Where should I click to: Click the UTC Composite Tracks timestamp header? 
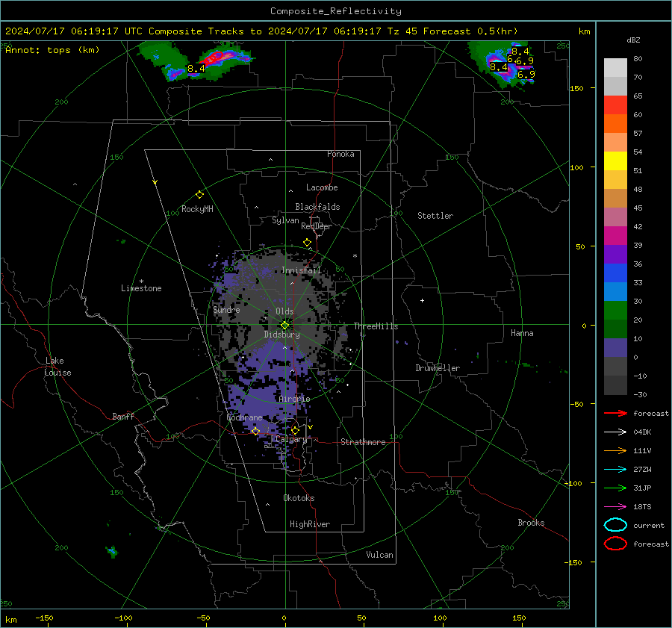261,31
